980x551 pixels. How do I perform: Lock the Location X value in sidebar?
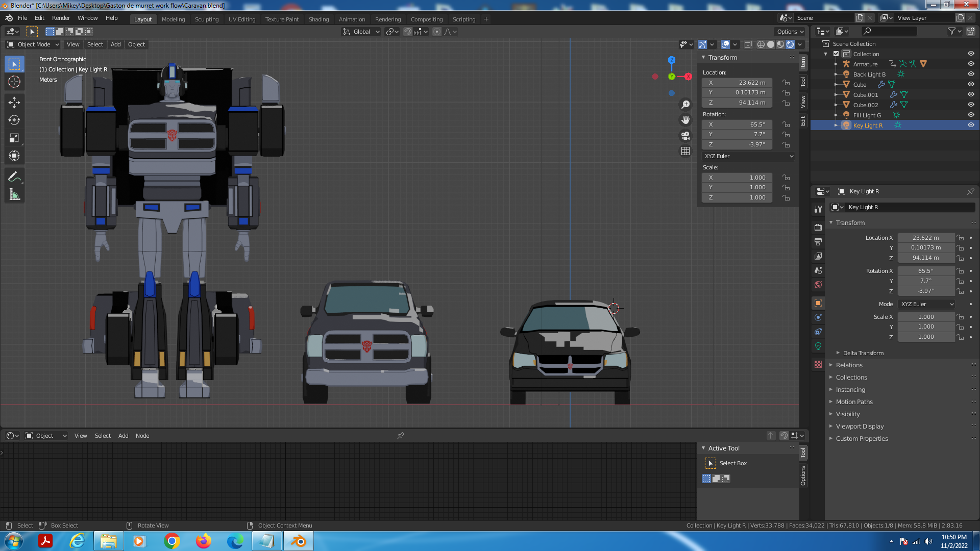click(787, 83)
